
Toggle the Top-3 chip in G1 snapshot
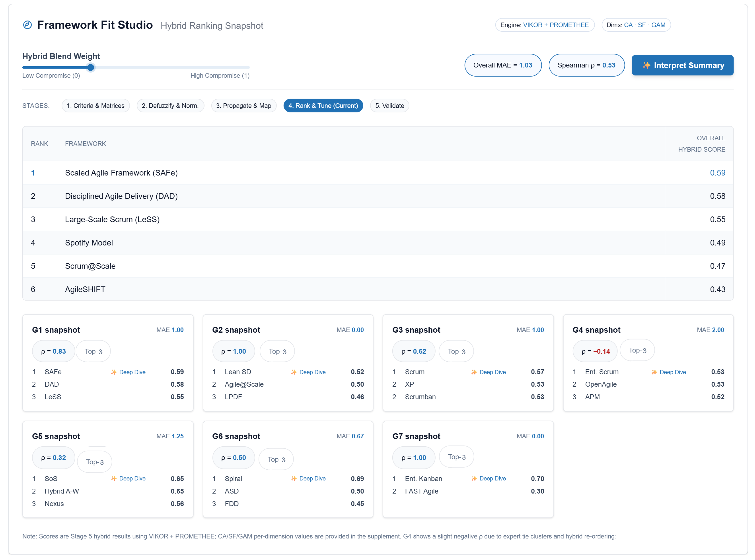click(93, 352)
